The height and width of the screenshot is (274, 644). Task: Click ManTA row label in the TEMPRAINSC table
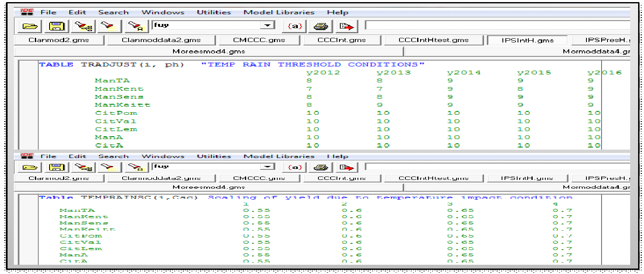[77, 211]
